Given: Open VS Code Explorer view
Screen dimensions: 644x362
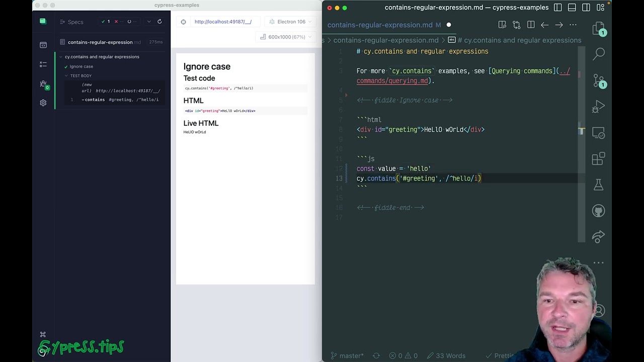Looking at the screenshot, I should 598,29.
